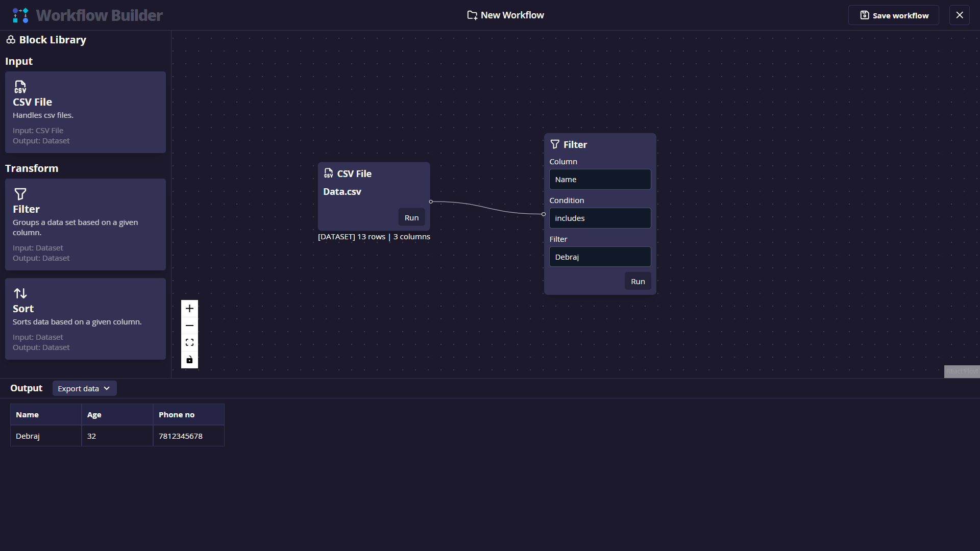Click the Filter funnel icon in library
Viewport: 980px width, 551px height.
[20, 194]
